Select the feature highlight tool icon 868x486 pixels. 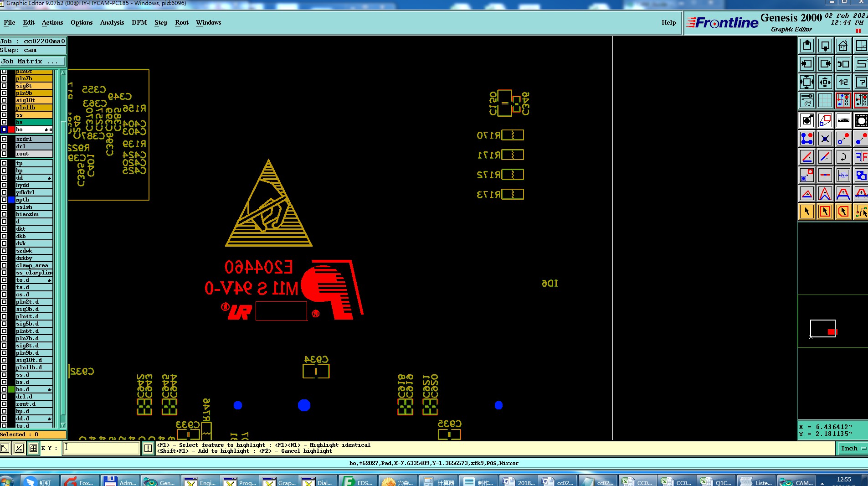(x=807, y=120)
